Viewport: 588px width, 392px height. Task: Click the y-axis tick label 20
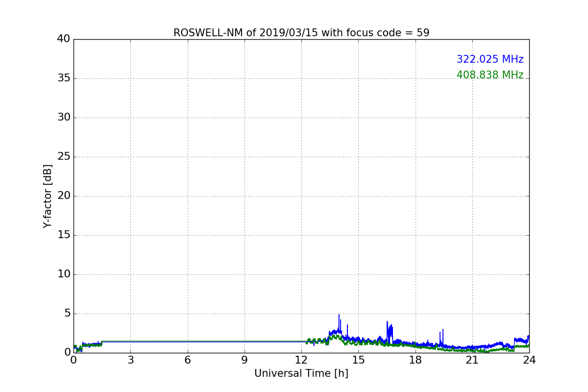pos(64,196)
